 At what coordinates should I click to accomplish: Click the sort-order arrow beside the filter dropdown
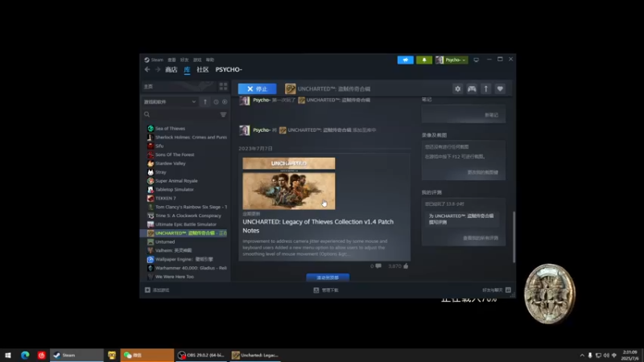click(x=205, y=102)
